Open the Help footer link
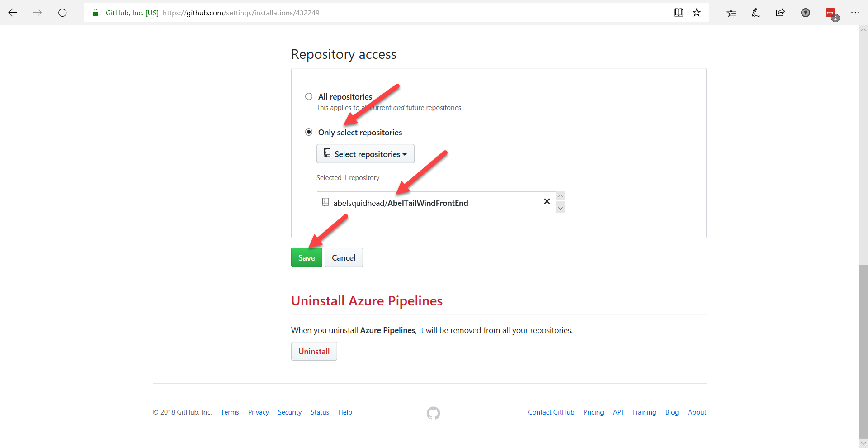 coord(345,412)
